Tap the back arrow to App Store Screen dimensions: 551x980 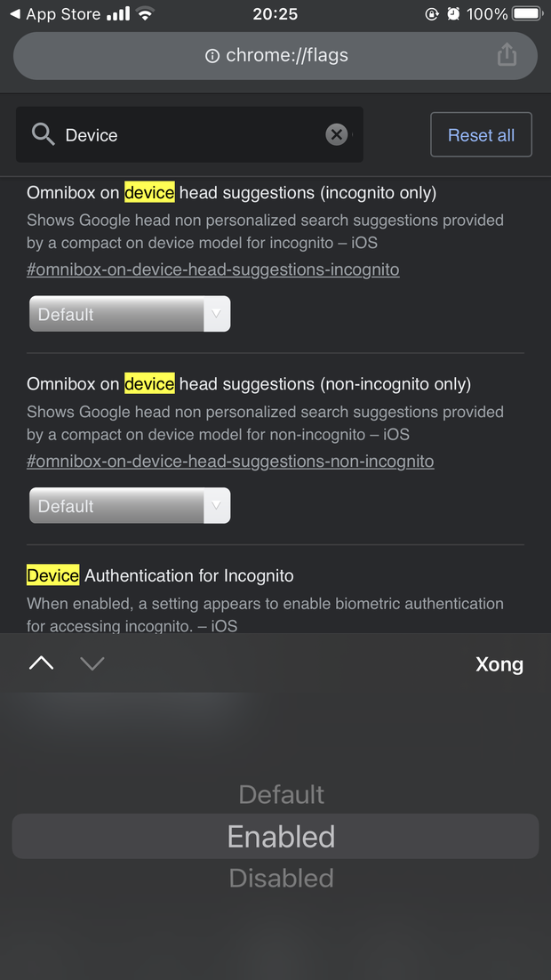pos(14,14)
